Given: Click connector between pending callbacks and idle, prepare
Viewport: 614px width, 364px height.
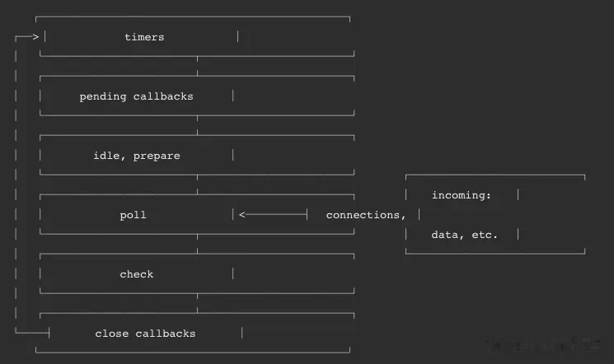Looking at the screenshot, I should pyautogui.click(x=197, y=125).
